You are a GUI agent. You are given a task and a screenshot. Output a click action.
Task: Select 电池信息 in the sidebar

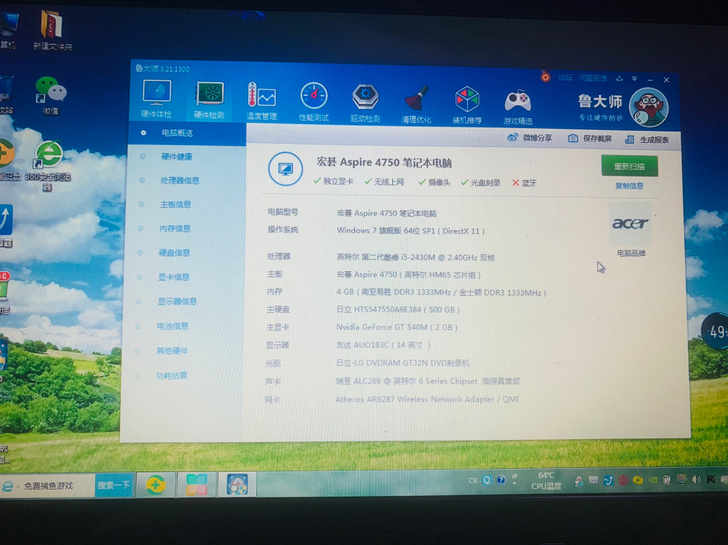(173, 326)
